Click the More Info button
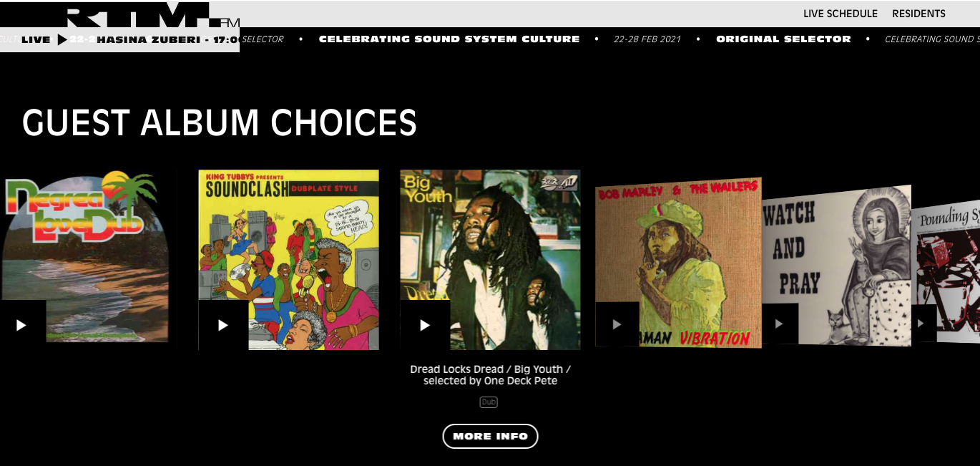The width and height of the screenshot is (980, 466). pyautogui.click(x=490, y=436)
